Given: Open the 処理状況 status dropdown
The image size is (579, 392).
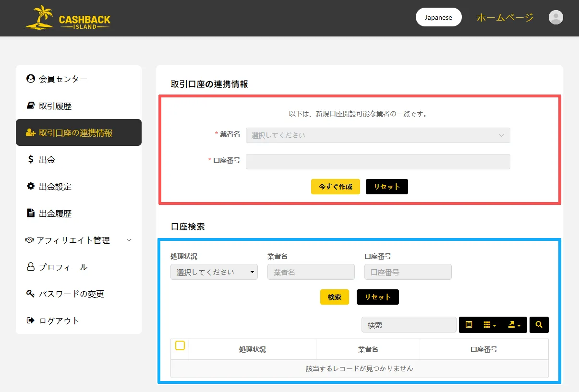Looking at the screenshot, I should click(x=214, y=272).
